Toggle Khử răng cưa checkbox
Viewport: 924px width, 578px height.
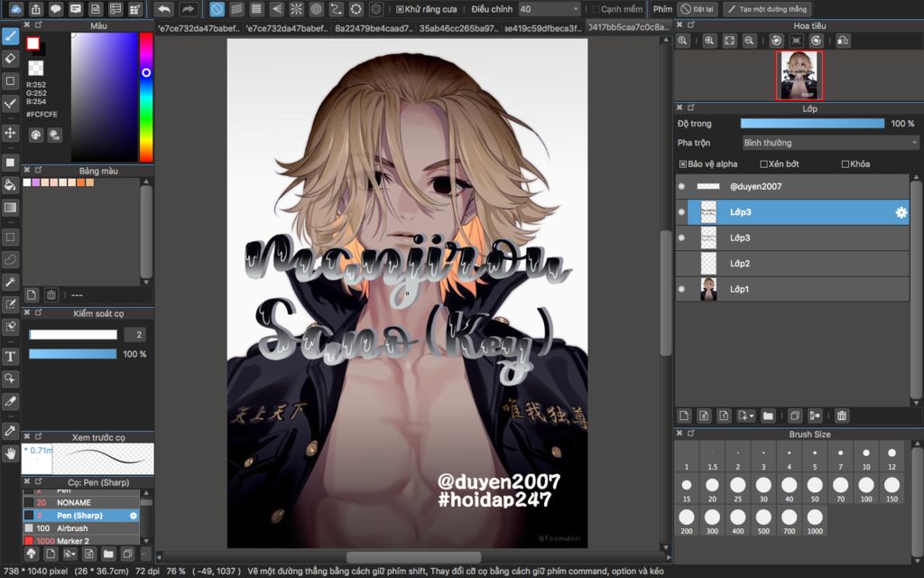click(400, 9)
